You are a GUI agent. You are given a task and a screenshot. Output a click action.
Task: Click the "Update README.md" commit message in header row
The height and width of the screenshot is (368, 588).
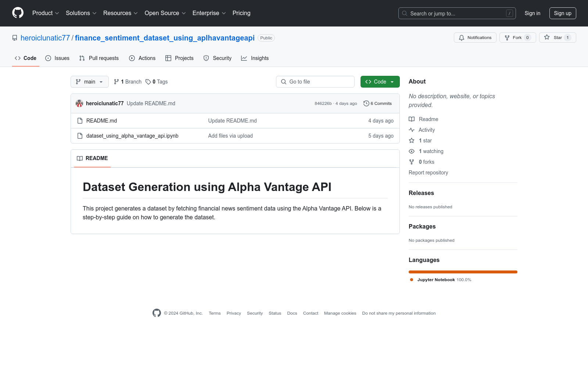[151, 103]
